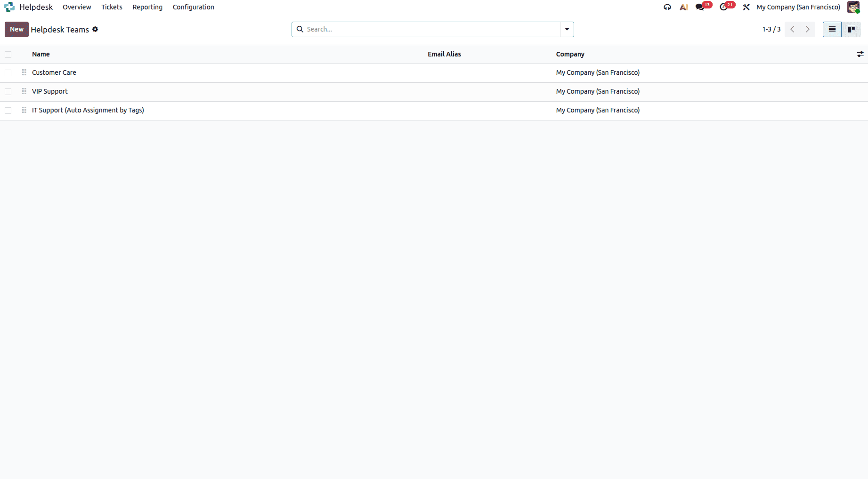
Task: Toggle the select-all header checkbox
Action: coord(8,55)
